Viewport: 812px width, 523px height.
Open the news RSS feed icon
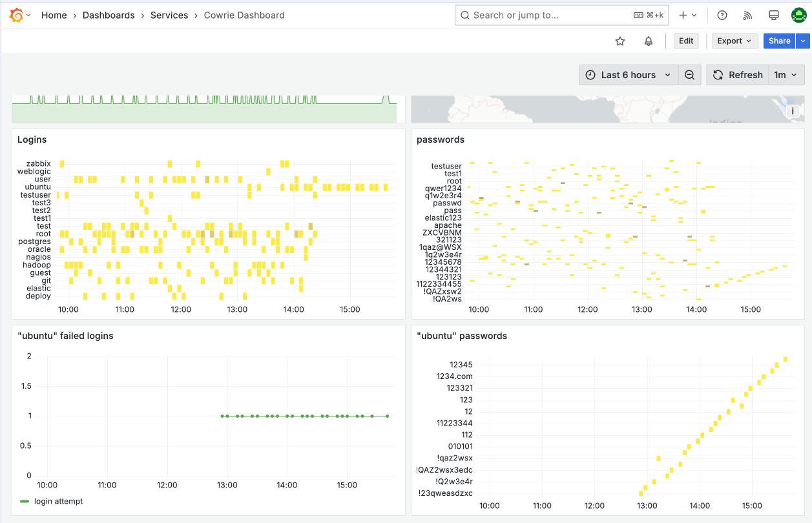point(748,15)
